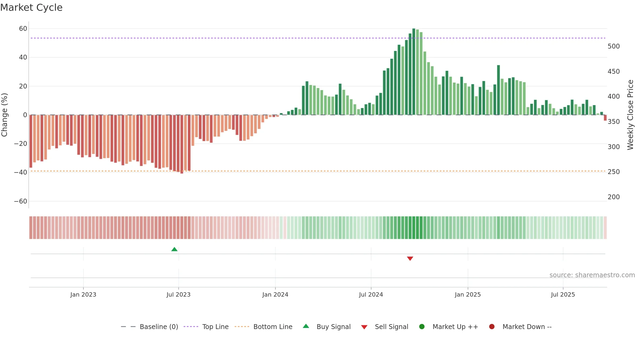The height and width of the screenshot is (362, 644).
Task: Click the 400 tick on the right axis
Action: click(x=614, y=96)
